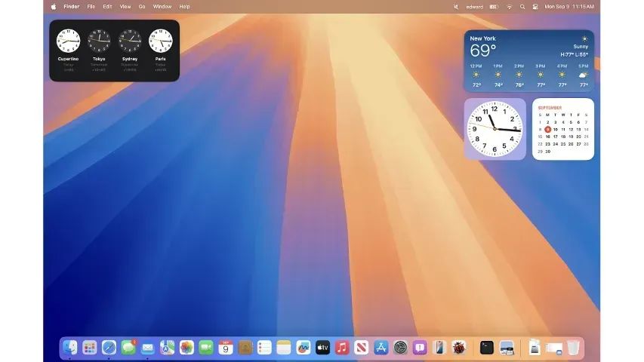Open the Photos app icon
The height and width of the screenshot is (362, 644).
coord(186,348)
